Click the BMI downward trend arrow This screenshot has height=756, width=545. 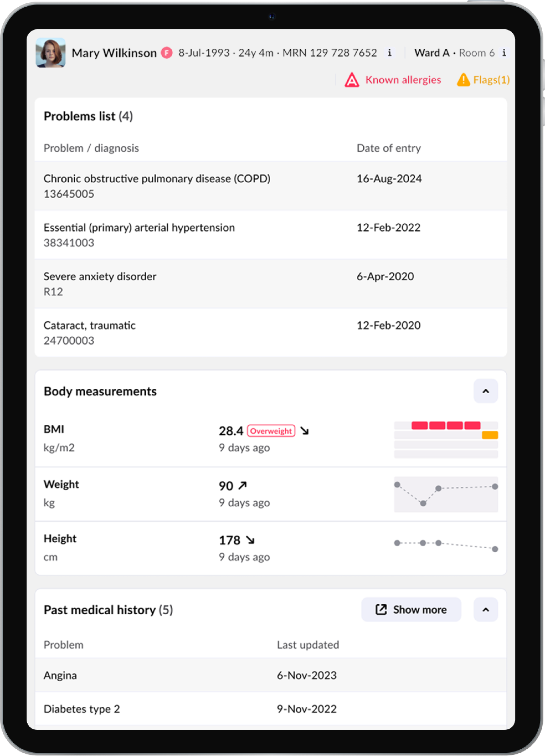(x=304, y=431)
